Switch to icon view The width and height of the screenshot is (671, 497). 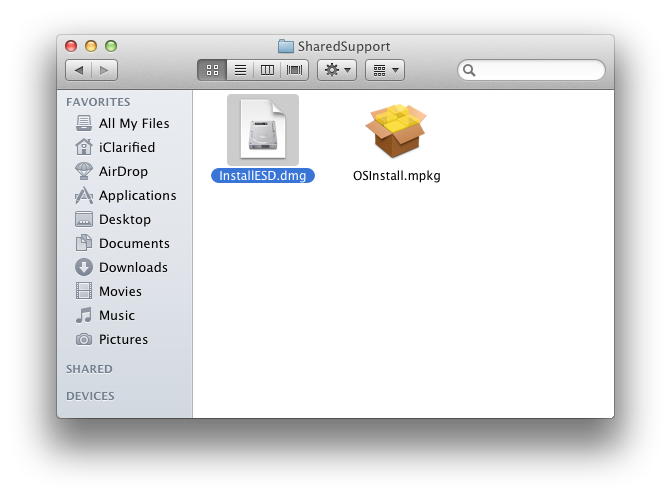pos(212,70)
